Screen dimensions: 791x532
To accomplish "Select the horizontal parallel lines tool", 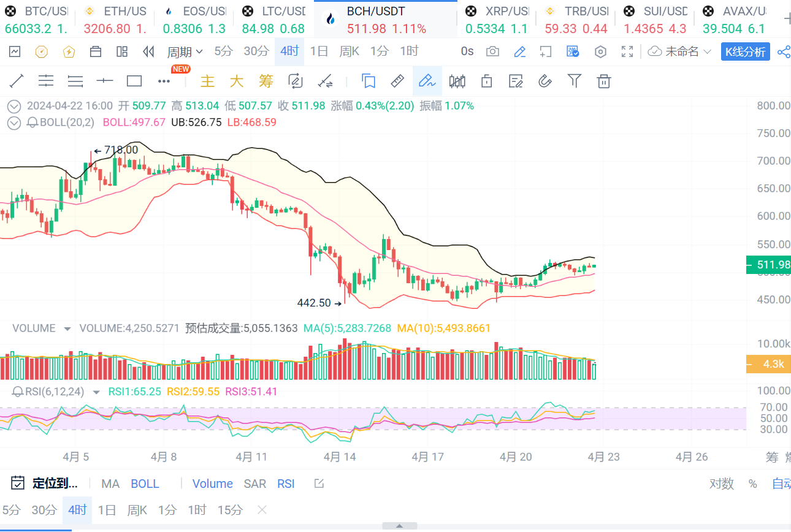I will 46,81.
